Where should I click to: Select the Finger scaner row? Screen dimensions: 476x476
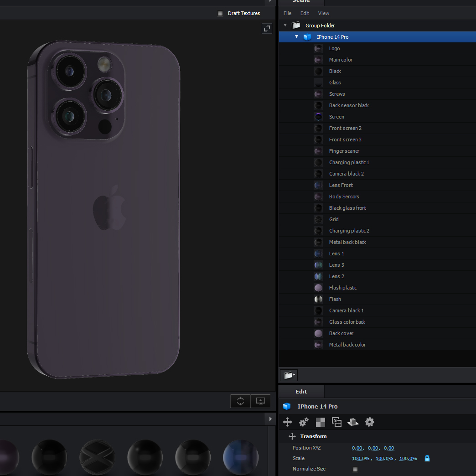pyautogui.click(x=378, y=151)
